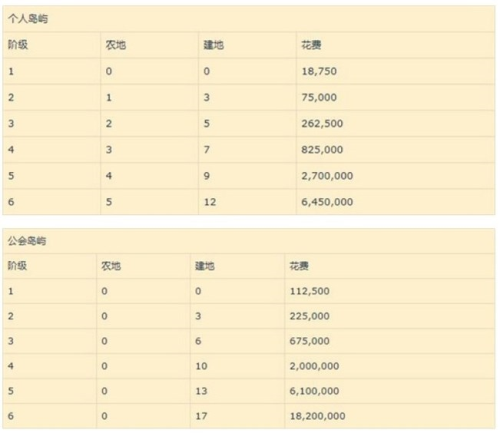Select the 阶级 header in personal island table

pyautogui.click(x=18, y=45)
